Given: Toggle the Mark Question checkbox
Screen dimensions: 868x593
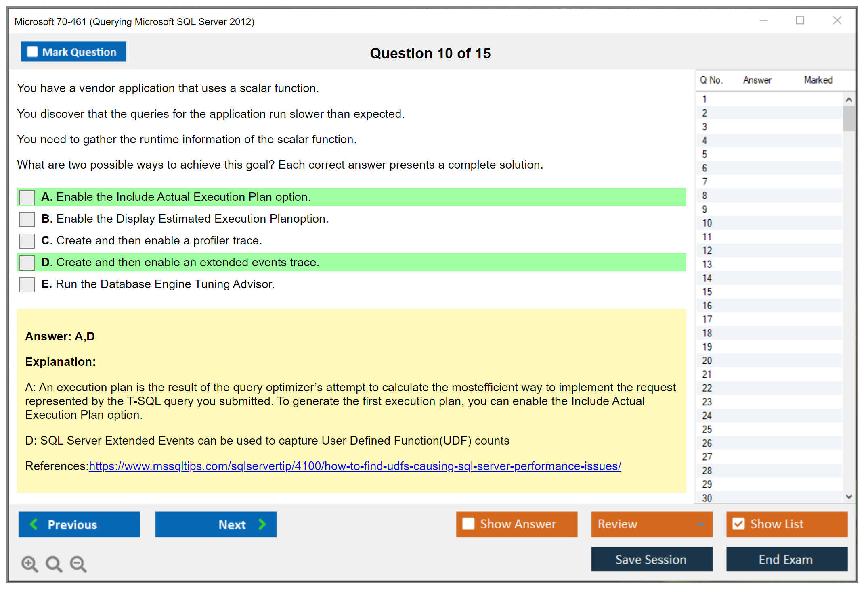Looking at the screenshot, I should click(x=32, y=52).
